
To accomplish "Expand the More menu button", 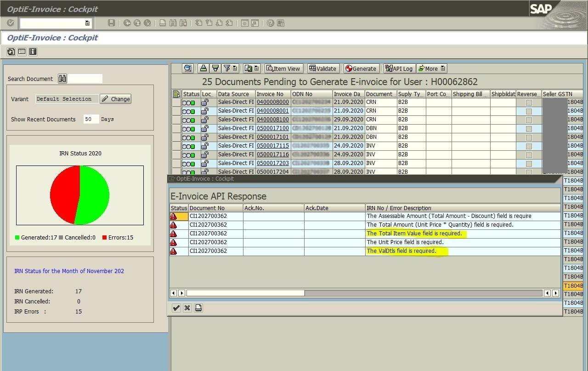I will click(432, 68).
